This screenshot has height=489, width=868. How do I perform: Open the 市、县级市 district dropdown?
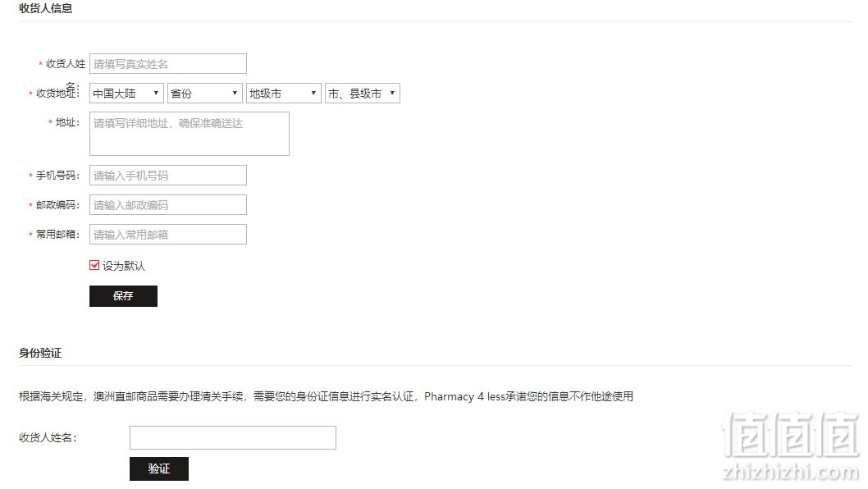(362, 93)
